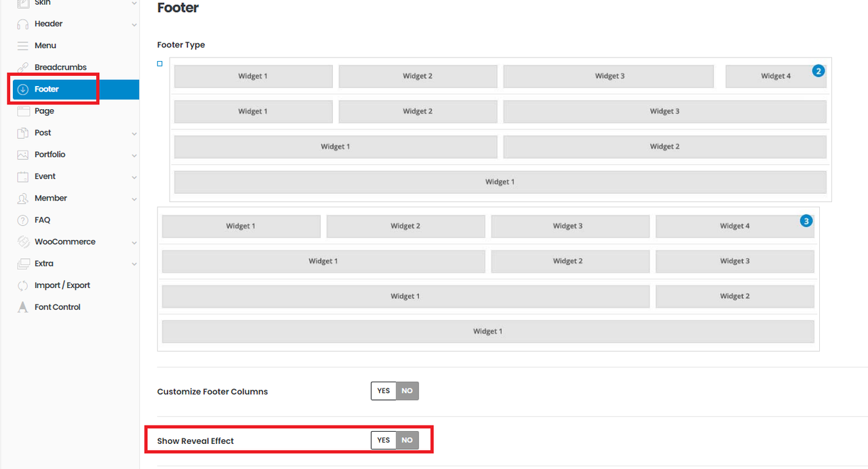Expand the WooCommerce submenu chevron
Viewport: 868px width, 469px height.
[x=134, y=243]
